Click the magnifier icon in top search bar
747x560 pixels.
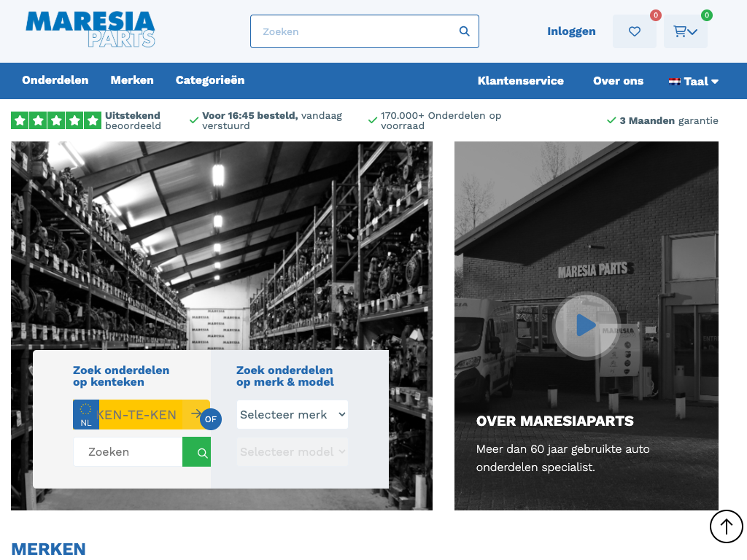[x=464, y=31]
